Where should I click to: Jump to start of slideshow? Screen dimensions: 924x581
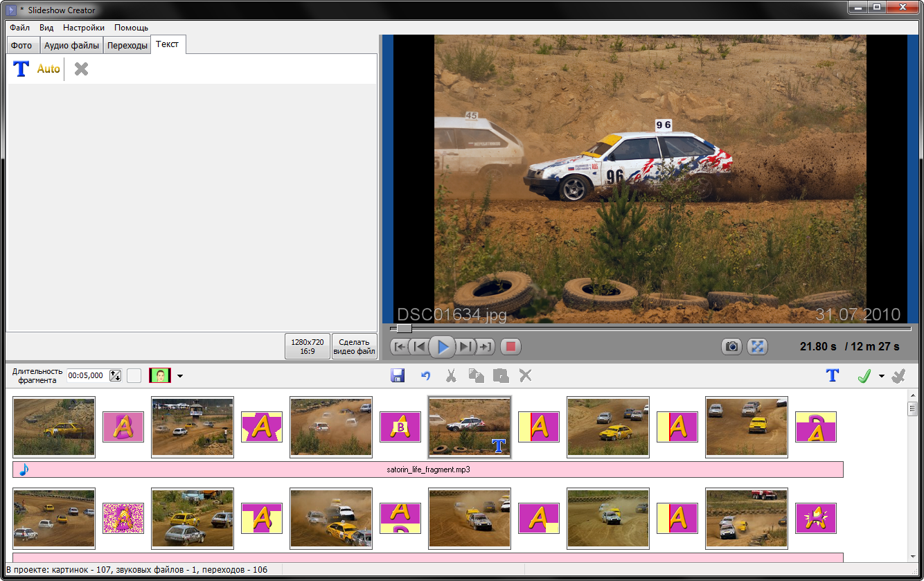399,346
